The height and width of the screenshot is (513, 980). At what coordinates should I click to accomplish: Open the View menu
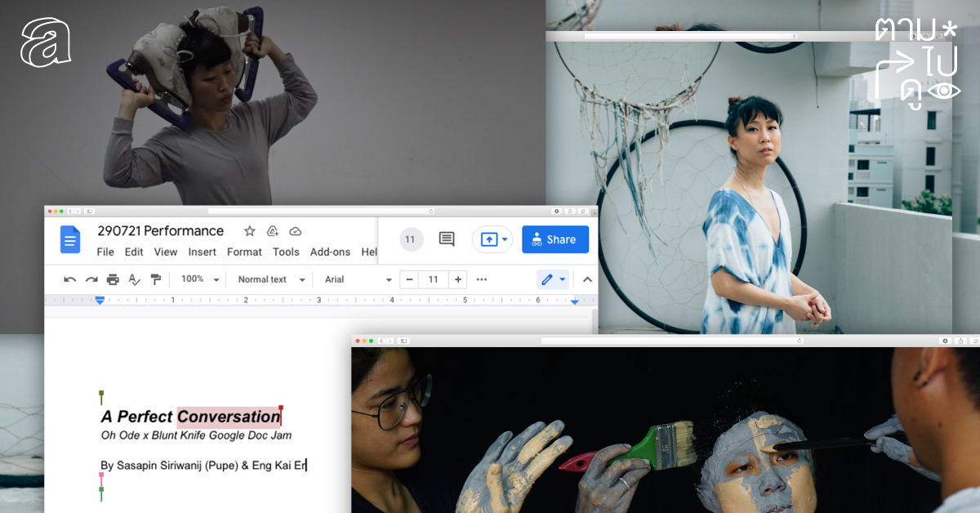166,252
